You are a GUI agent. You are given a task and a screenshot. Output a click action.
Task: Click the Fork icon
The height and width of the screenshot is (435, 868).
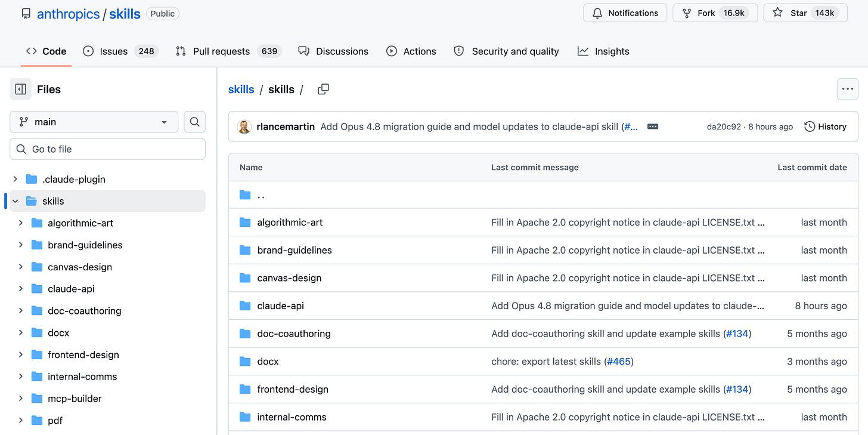tap(687, 13)
